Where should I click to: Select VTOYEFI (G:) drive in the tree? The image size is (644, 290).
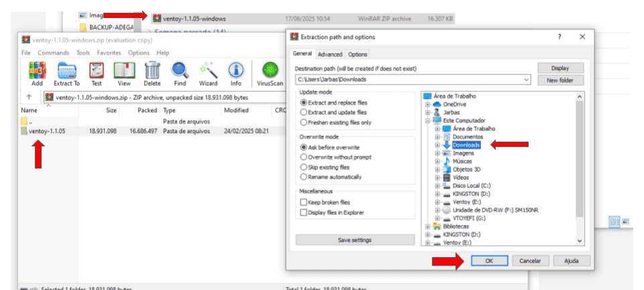point(469,218)
